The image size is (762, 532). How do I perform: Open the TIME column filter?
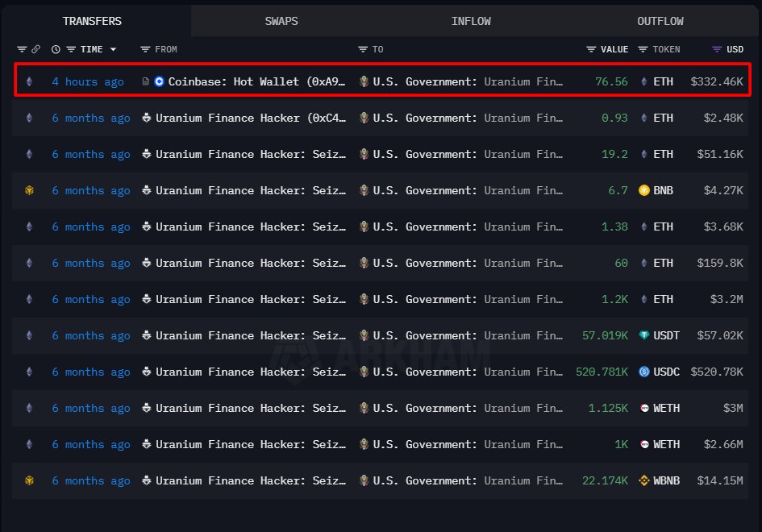click(71, 49)
